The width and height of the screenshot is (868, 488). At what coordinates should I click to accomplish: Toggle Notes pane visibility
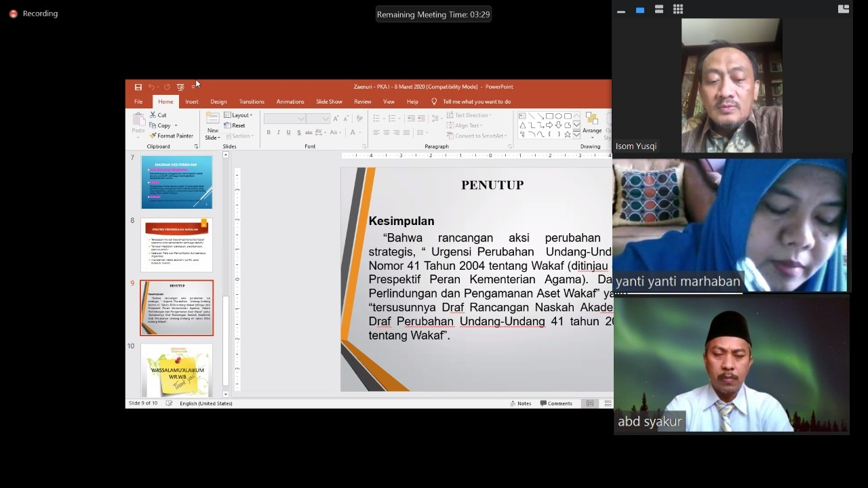pyautogui.click(x=521, y=403)
